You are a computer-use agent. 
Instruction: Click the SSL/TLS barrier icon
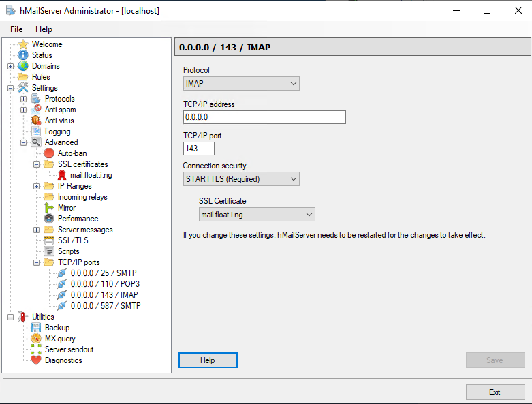pyautogui.click(x=49, y=240)
